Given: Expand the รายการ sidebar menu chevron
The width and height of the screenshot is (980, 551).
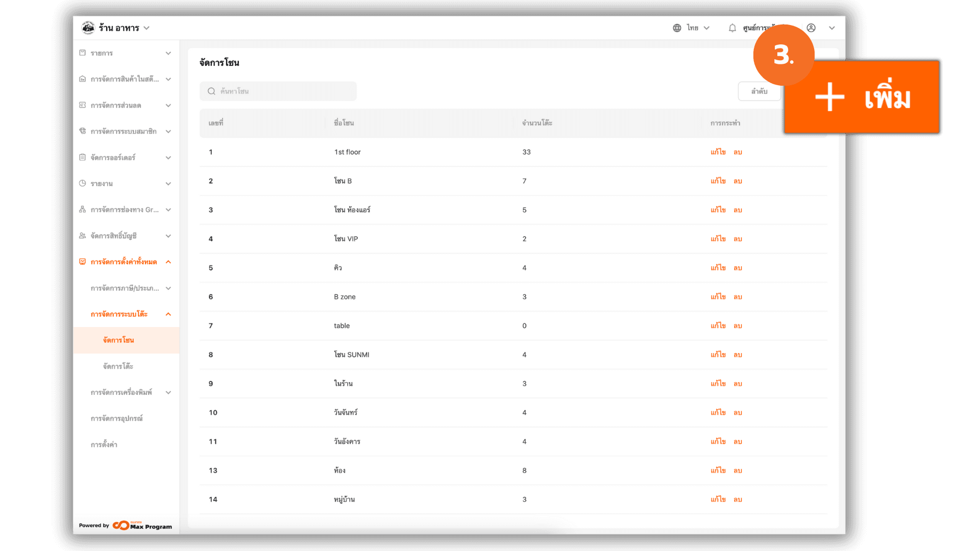Looking at the screenshot, I should [x=168, y=53].
